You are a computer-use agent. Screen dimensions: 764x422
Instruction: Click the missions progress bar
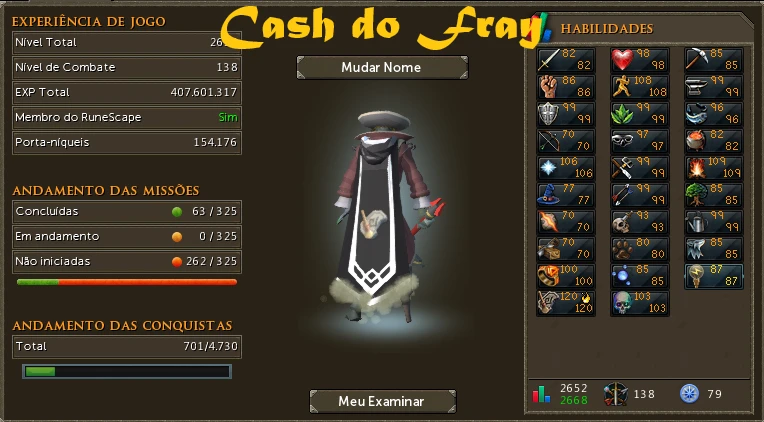click(127, 282)
